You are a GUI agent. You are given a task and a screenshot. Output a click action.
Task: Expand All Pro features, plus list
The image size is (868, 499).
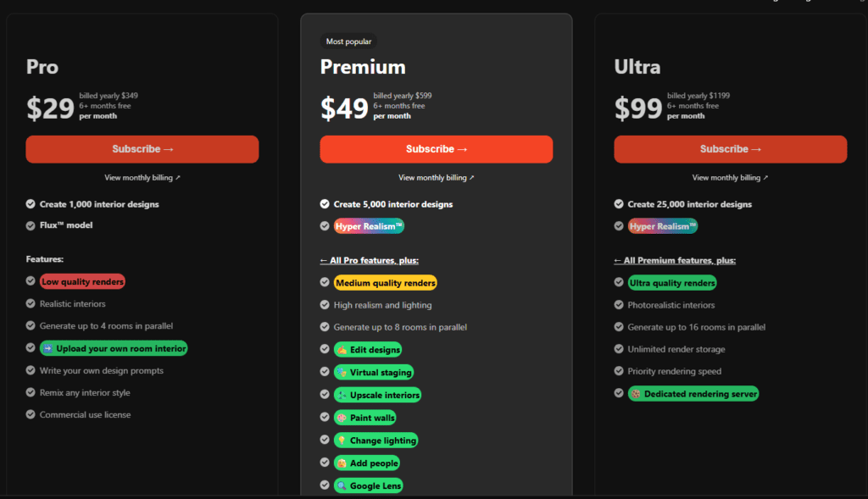point(369,260)
